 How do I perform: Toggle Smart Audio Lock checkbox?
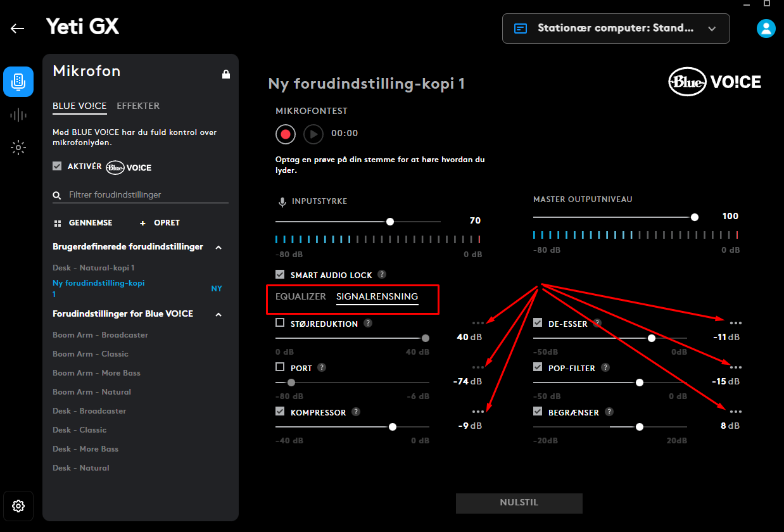click(x=280, y=275)
